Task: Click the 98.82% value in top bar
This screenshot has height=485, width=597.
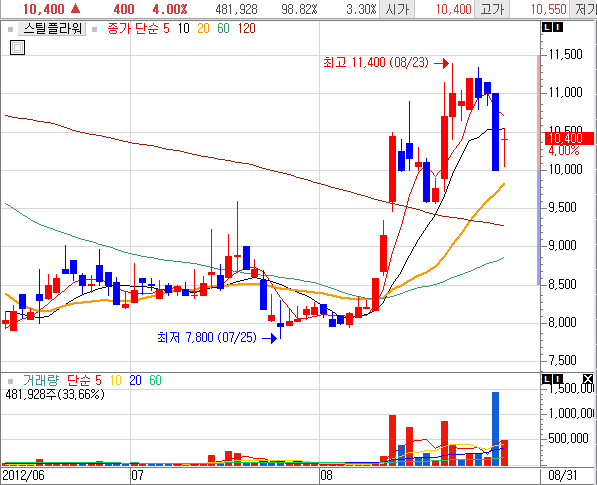Action: coord(299,9)
